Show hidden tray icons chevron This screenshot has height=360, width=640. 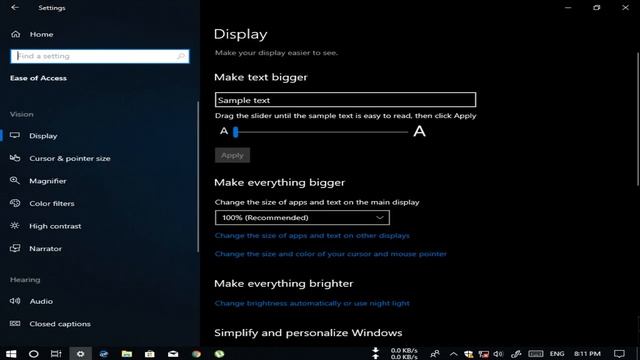[x=453, y=354]
